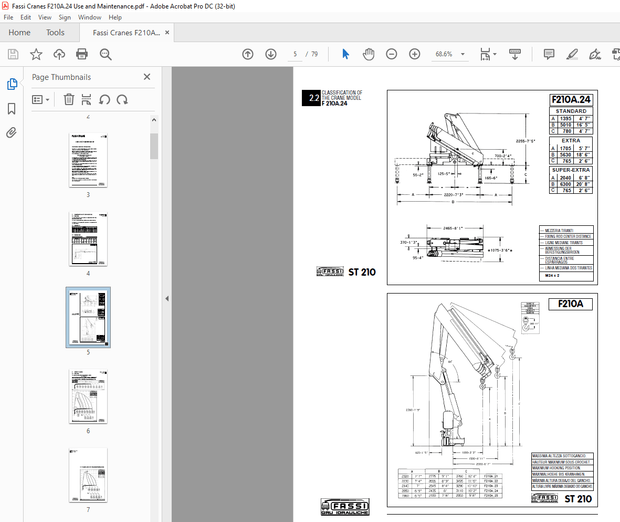Click the thumbnail panel scroll up arrow
This screenshot has height=522, width=620.
(154, 120)
